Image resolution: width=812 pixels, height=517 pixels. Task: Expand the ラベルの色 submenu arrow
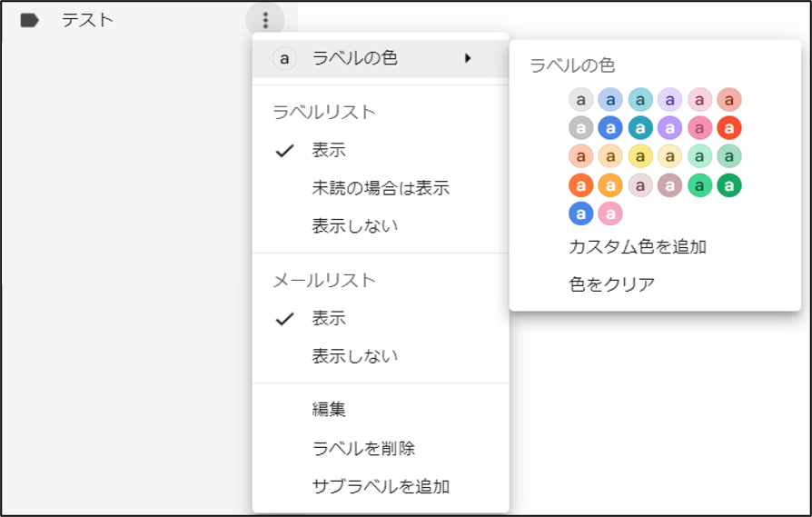point(468,58)
